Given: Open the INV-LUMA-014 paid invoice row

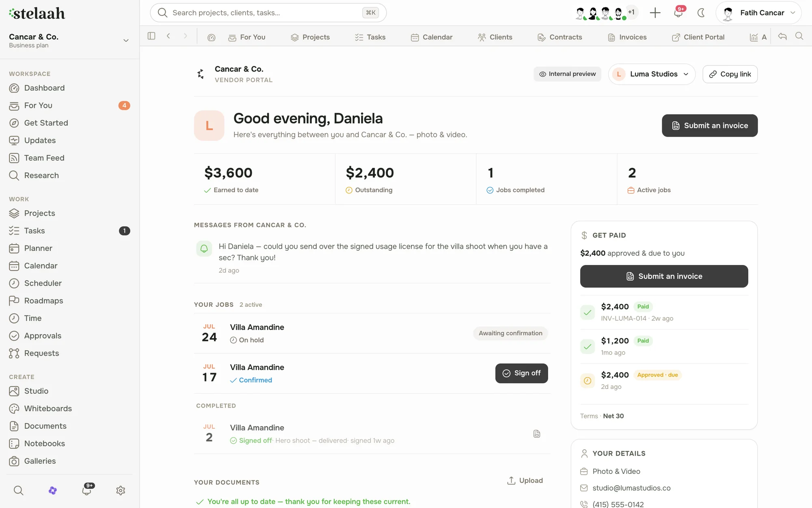Looking at the screenshot, I should pyautogui.click(x=664, y=312).
